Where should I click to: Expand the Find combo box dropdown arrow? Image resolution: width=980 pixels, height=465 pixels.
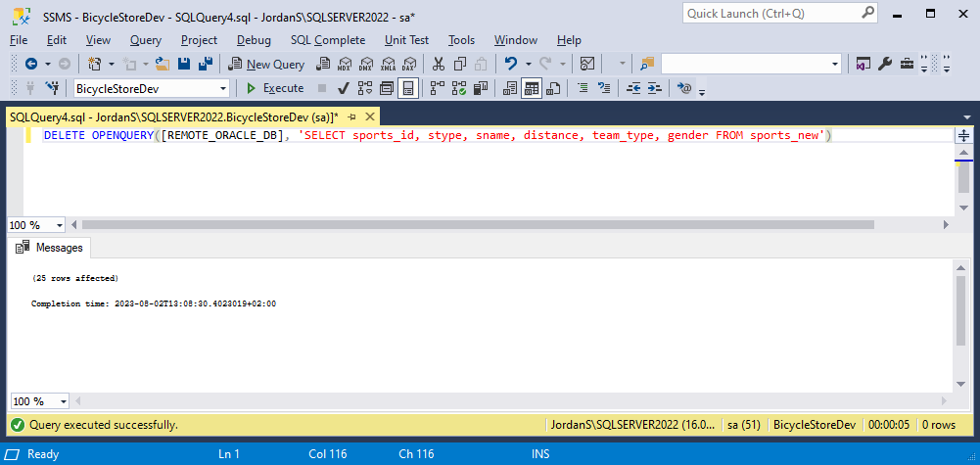[x=836, y=64]
